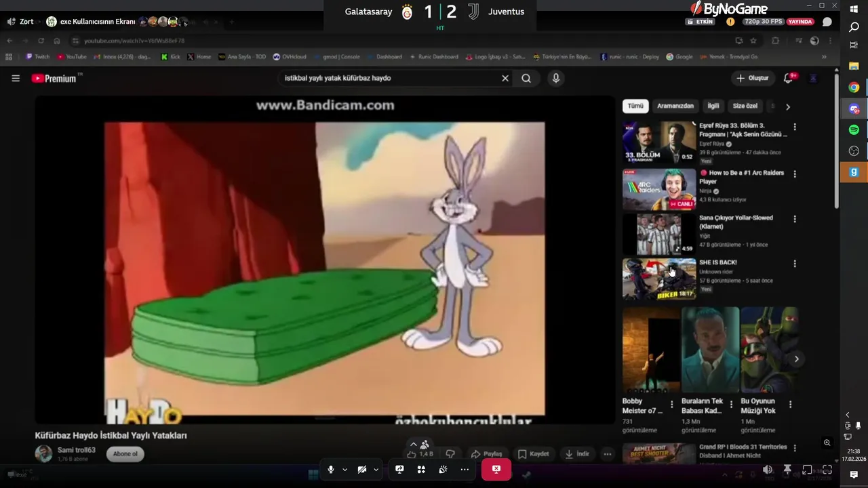This screenshot has width=868, height=488.
Task: Toggle fullscreen for the stream
Action: (x=827, y=470)
